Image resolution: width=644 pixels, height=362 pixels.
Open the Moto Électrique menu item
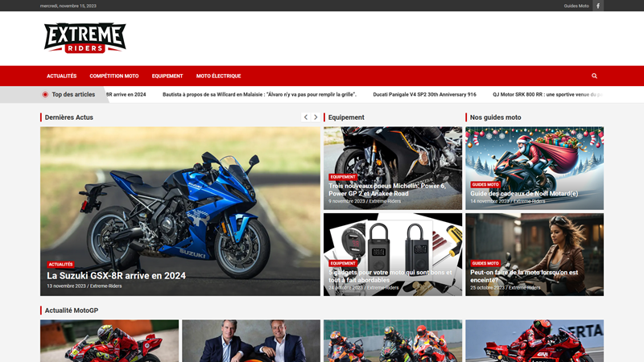coord(218,76)
